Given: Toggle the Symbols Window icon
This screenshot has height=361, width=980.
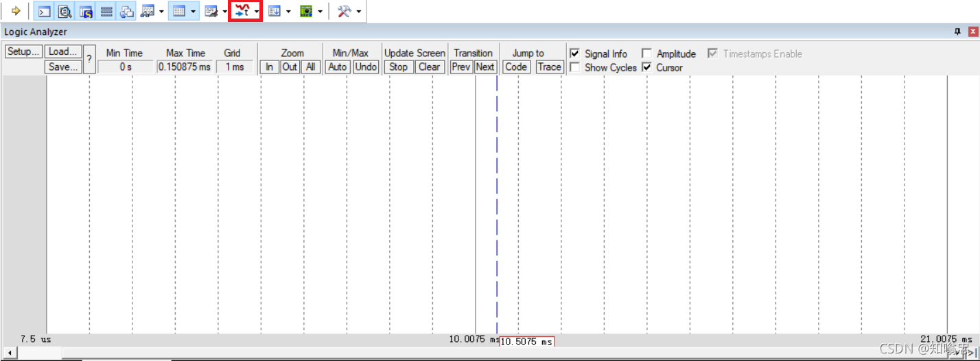Looking at the screenshot, I should pyautogui.click(x=85, y=11).
